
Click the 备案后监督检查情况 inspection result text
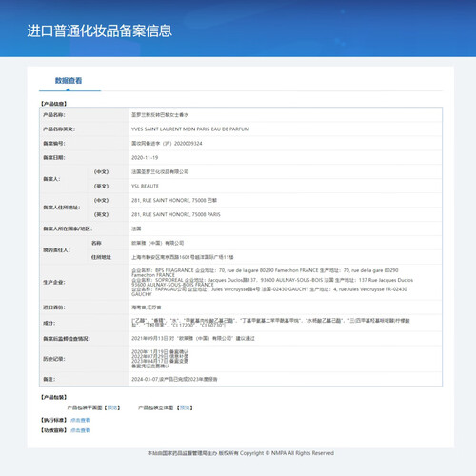(x=193, y=339)
